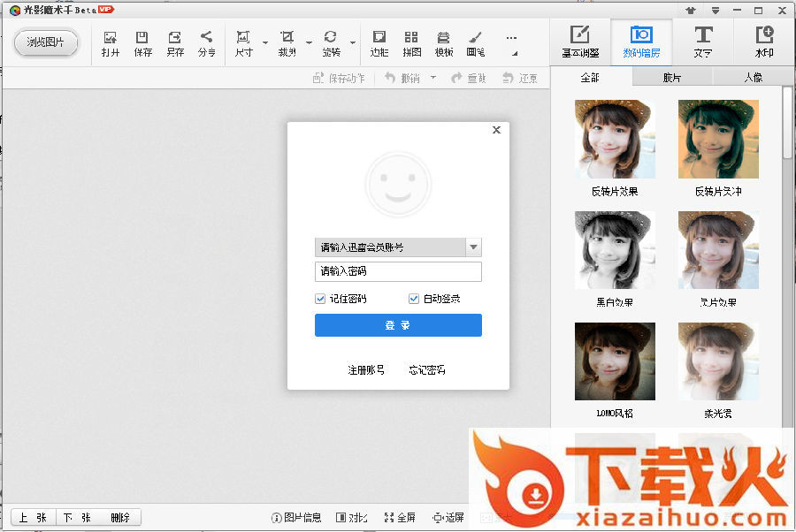Select the 黑白效果 effect thumbnail
Image resolution: width=796 pixels, height=532 pixels.
click(615, 251)
